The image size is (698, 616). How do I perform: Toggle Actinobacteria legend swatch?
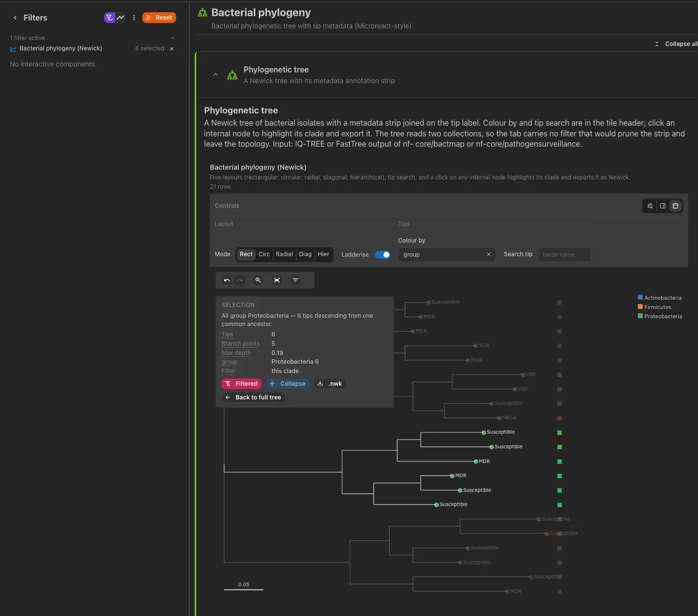(x=640, y=298)
